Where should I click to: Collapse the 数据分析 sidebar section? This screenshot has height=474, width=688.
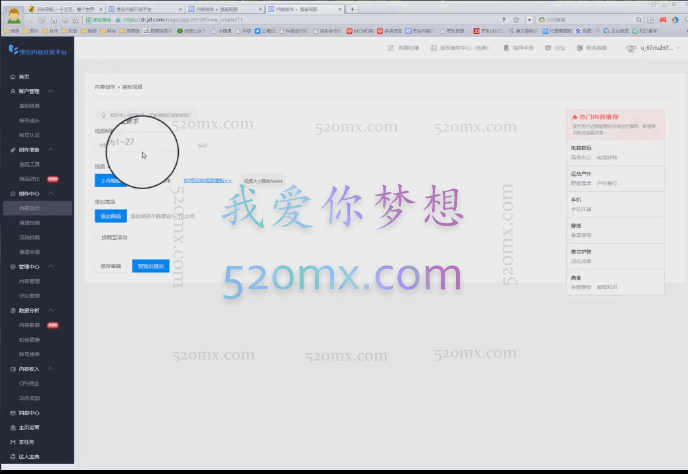[65, 311]
